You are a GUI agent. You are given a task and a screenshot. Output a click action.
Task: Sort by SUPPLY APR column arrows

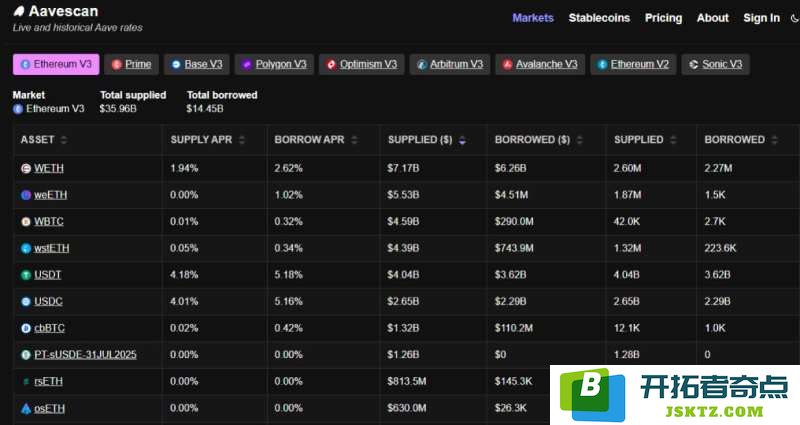coord(241,140)
